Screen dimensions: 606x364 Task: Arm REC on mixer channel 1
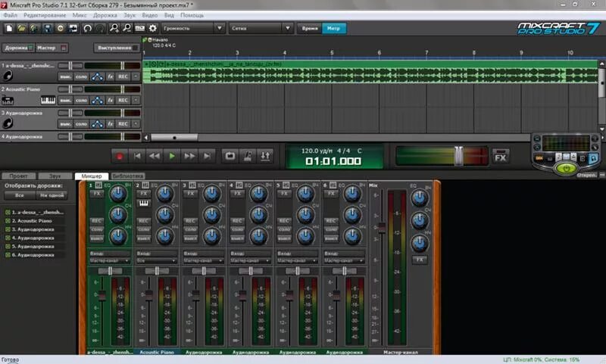[96, 221]
